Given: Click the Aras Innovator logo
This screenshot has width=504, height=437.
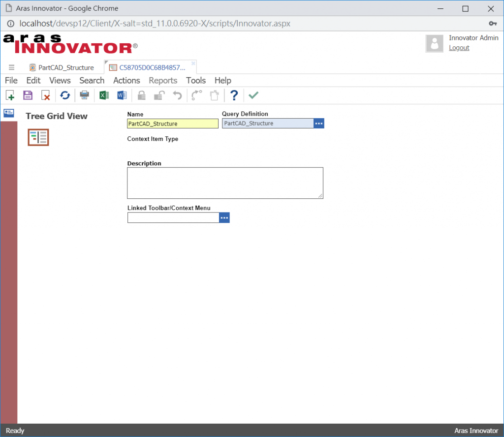Looking at the screenshot, I should (x=70, y=44).
